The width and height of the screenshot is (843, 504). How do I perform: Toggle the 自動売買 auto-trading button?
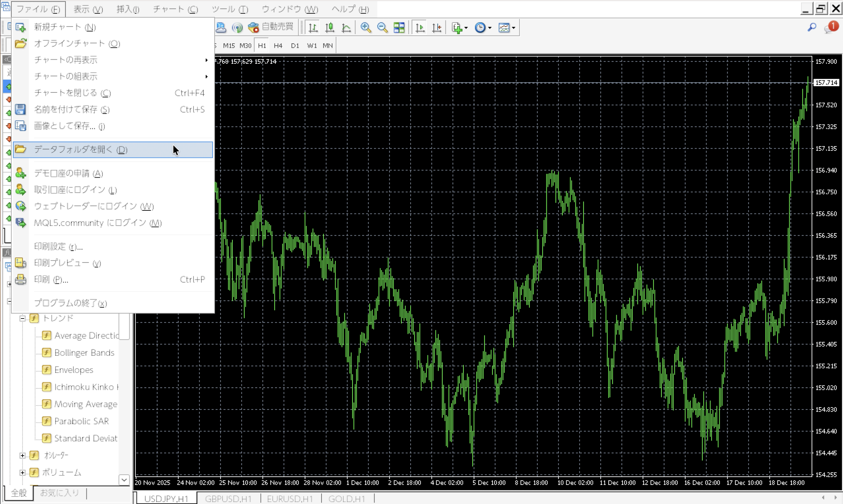271,27
